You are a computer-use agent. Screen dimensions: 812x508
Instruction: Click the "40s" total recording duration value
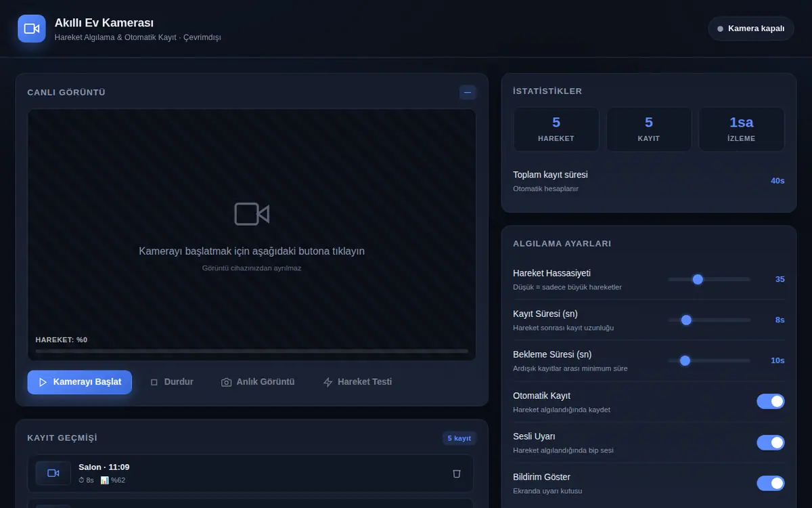[777, 181]
